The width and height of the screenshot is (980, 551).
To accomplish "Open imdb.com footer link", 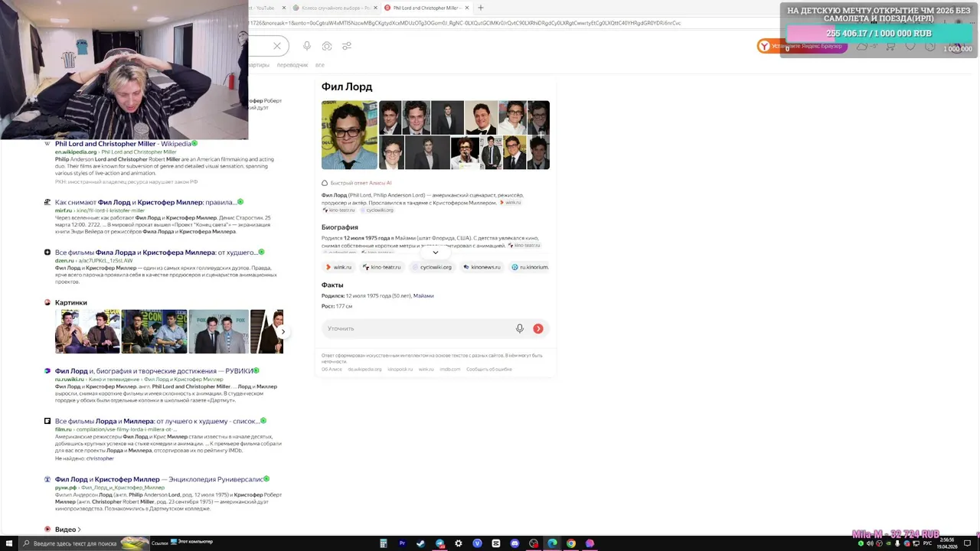I will [x=450, y=369].
